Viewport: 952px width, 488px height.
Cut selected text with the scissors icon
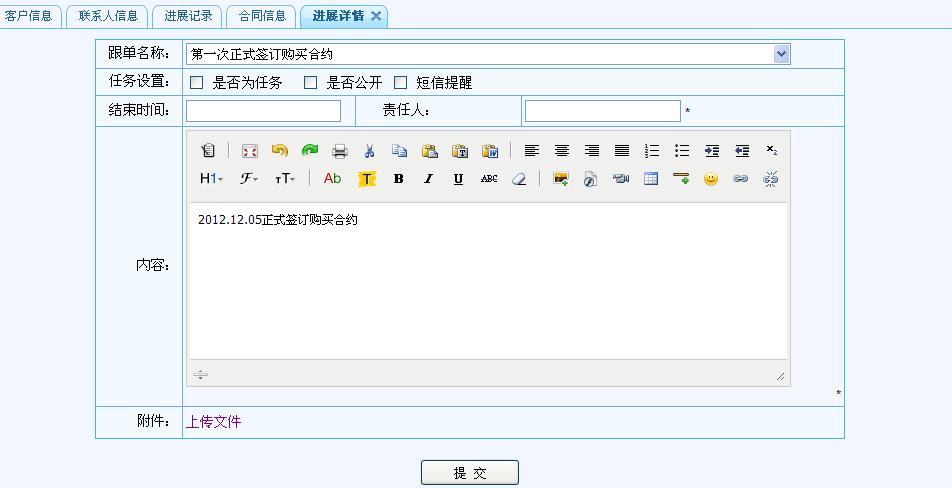pos(369,151)
